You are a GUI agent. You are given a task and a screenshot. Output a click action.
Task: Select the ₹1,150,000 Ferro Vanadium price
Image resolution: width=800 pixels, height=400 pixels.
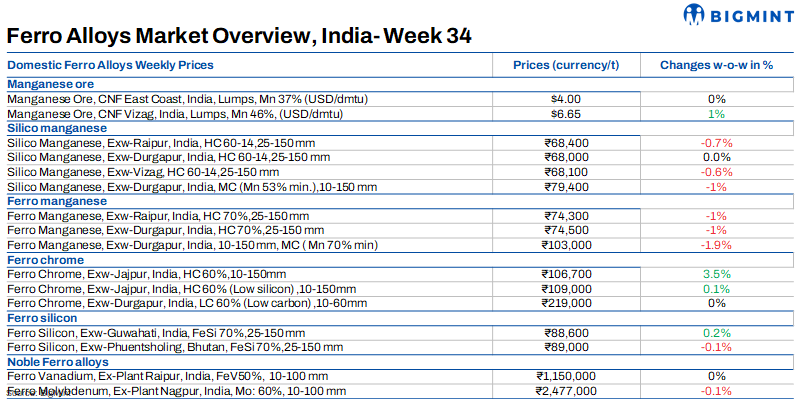566,375
